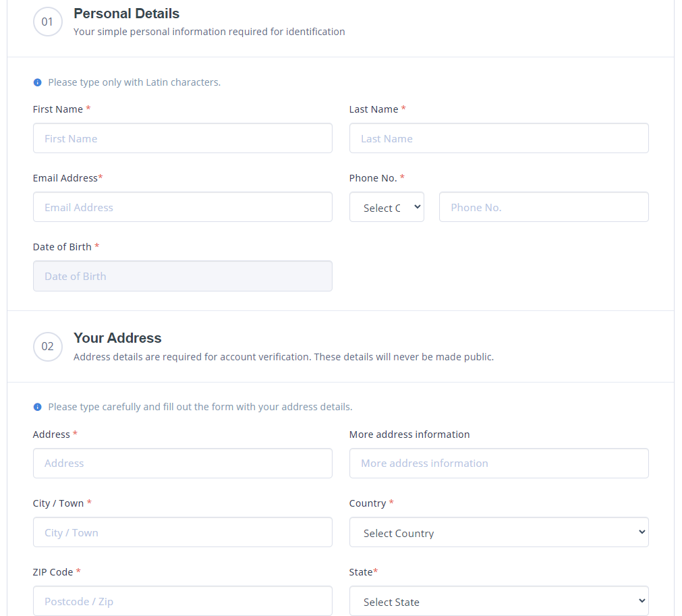This screenshot has height=616, width=682.
Task: Click the 'Last Name' field label
Action: [x=374, y=109]
